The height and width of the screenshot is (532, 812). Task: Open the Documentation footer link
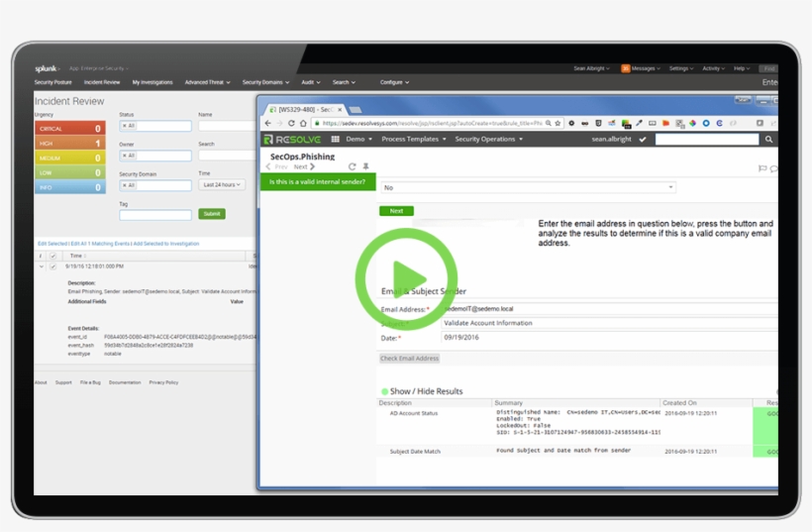125,382
